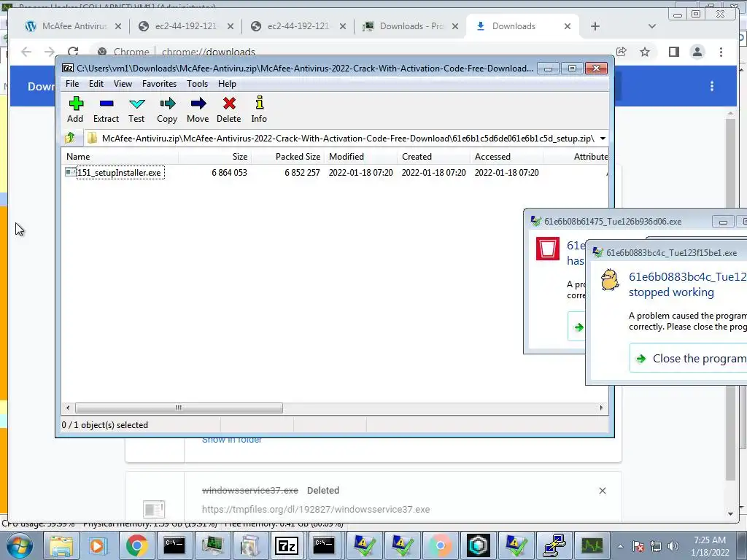Screen dimensions: 747x560
Task: Click the Add button in 7-Zip toolbar
Action: (x=75, y=109)
